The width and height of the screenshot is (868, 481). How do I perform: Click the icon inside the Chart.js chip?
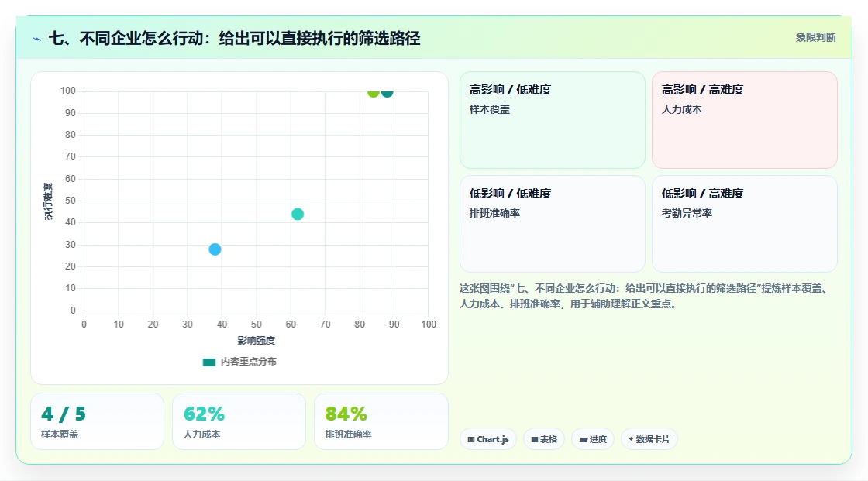click(471, 439)
